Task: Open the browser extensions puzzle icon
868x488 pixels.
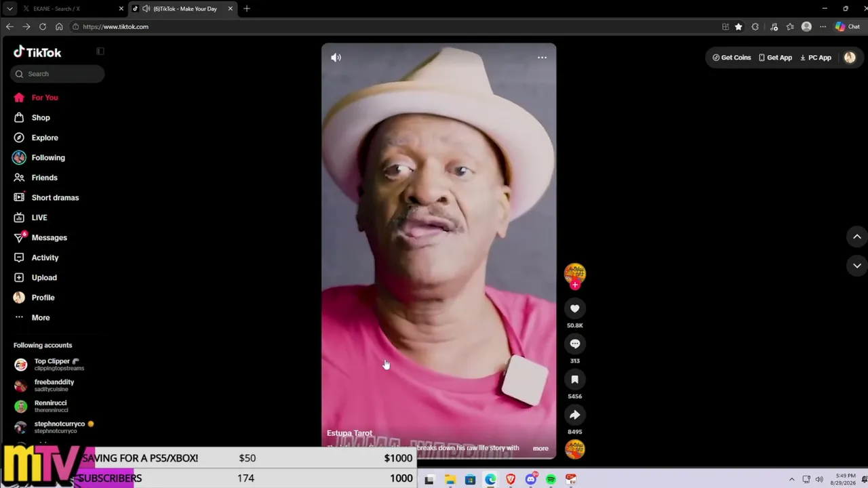Action: tap(755, 26)
